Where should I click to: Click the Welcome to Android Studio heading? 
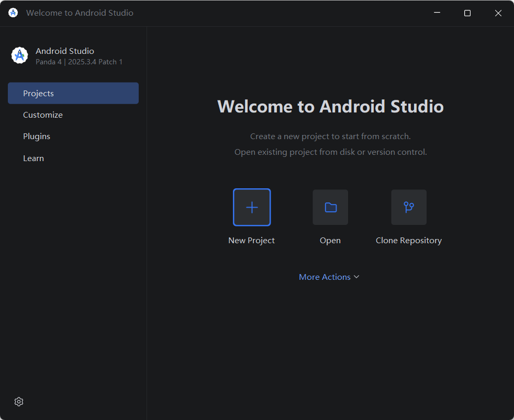click(330, 107)
